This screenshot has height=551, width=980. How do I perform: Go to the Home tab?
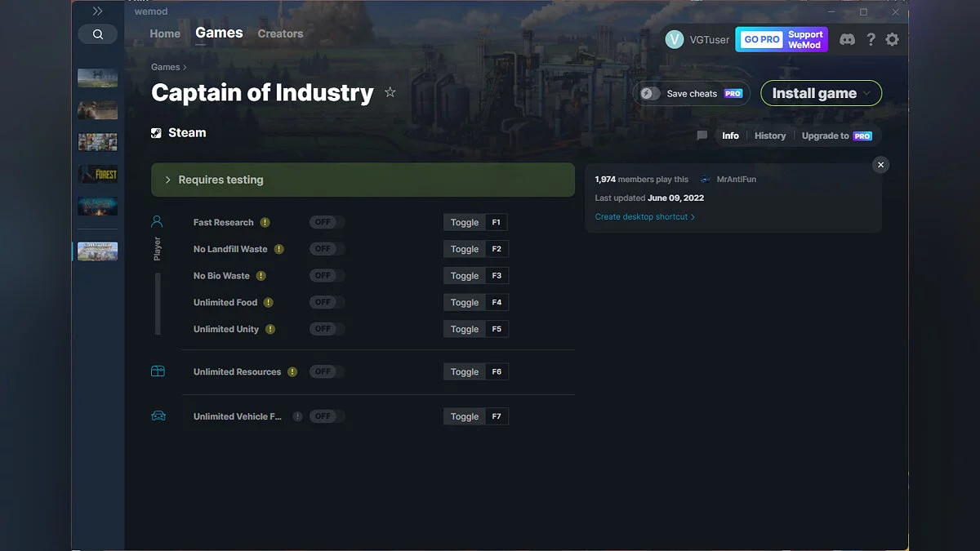tap(165, 33)
